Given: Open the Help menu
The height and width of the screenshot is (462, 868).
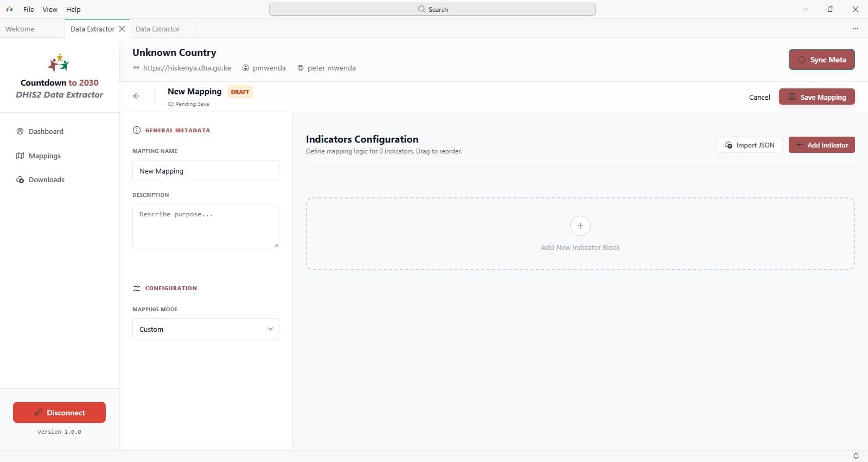Looking at the screenshot, I should pos(73,9).
